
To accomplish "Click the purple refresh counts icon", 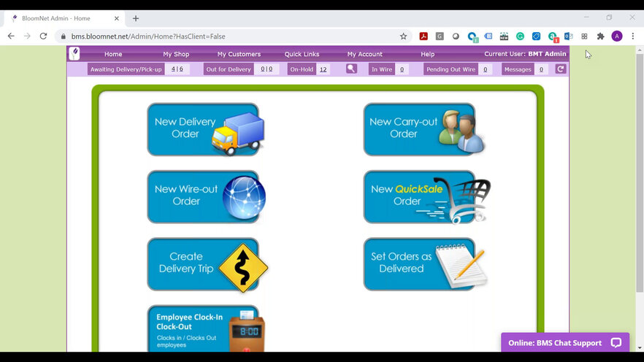I will [x=561, y=69].
